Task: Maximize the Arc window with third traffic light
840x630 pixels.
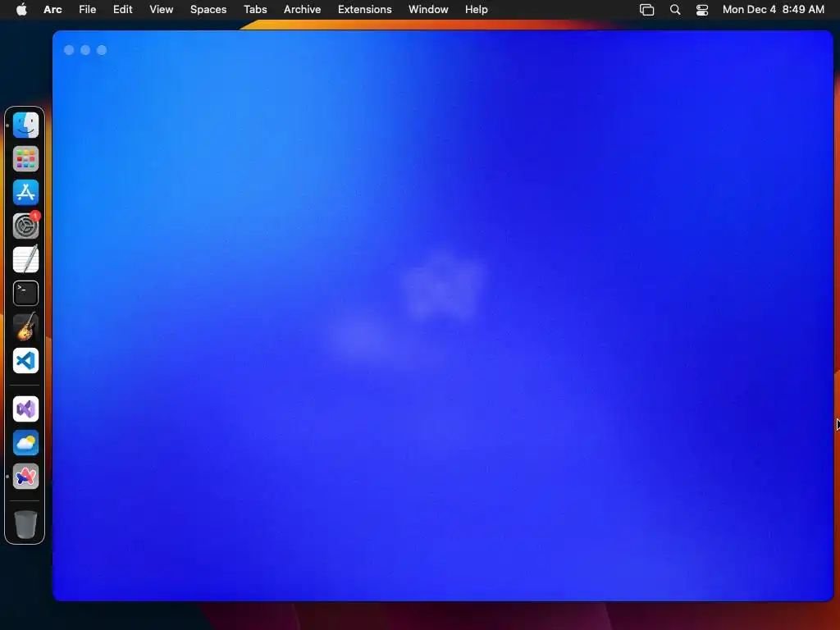Action: 102,50
